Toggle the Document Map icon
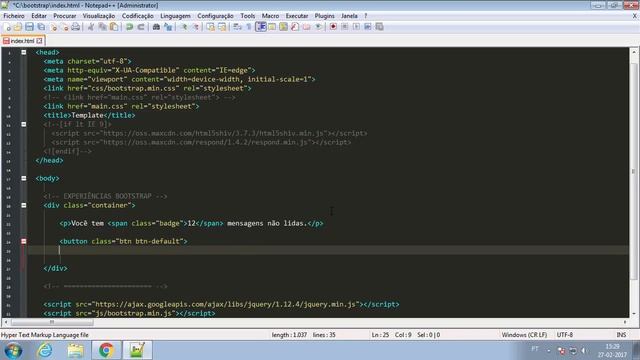The height and width of the screenshot is (360, 640). click(x=283, y=27)
